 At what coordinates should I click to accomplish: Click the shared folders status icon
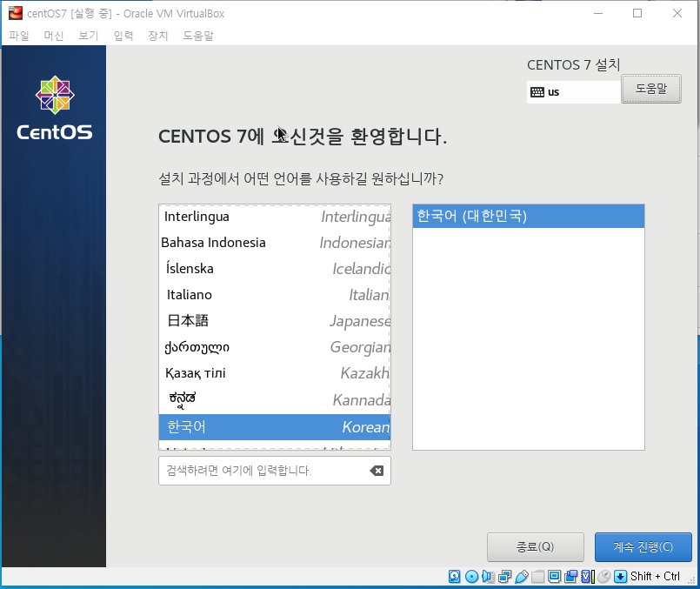(537, 577)
